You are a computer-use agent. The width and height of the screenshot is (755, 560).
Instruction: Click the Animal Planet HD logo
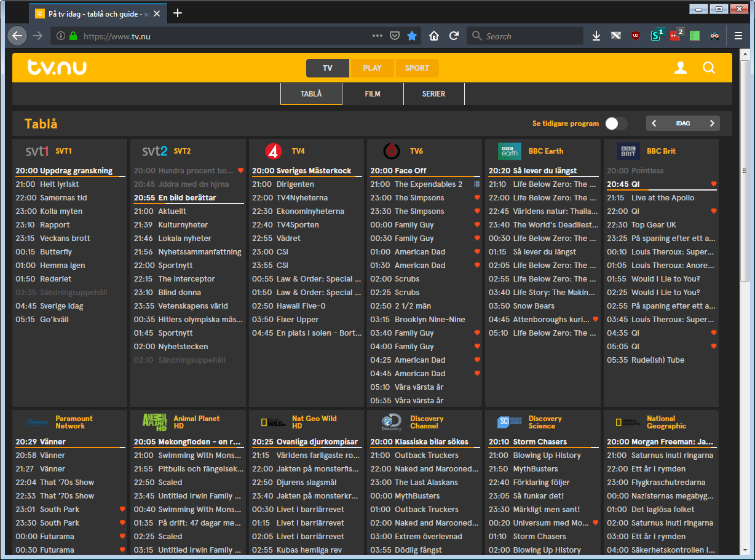[x=155, y=422]
